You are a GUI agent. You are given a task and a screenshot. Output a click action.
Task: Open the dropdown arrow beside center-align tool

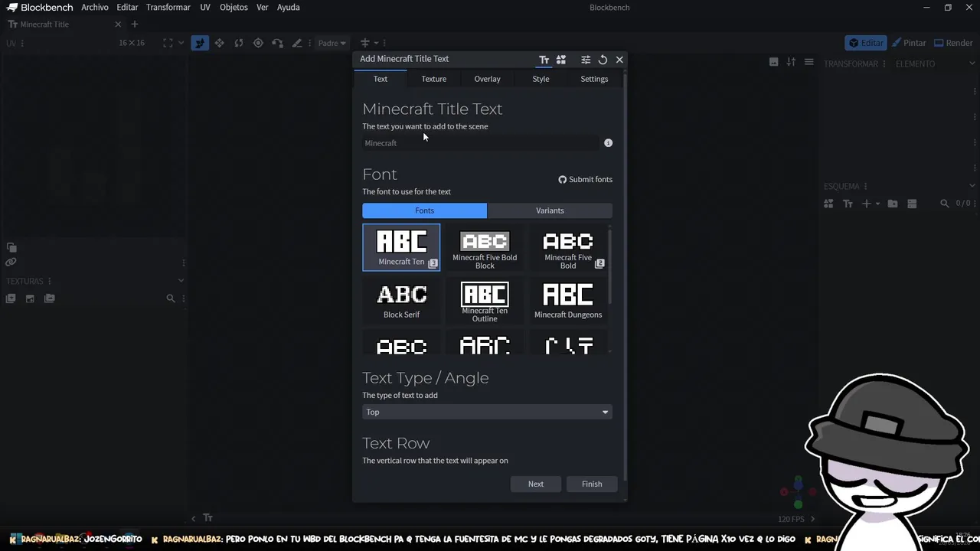click(x=374, y=43)
